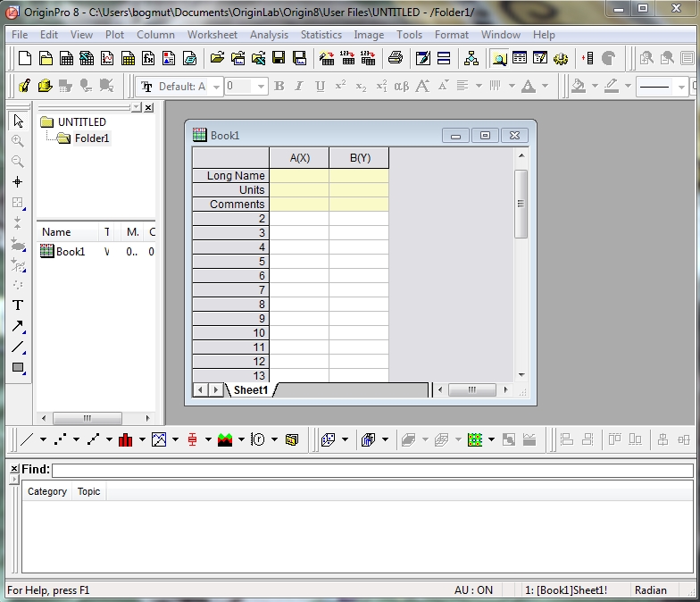This screenshot has width=700, height=602.
Task: Toggle Underline text formatting
Action: point(320,86)
